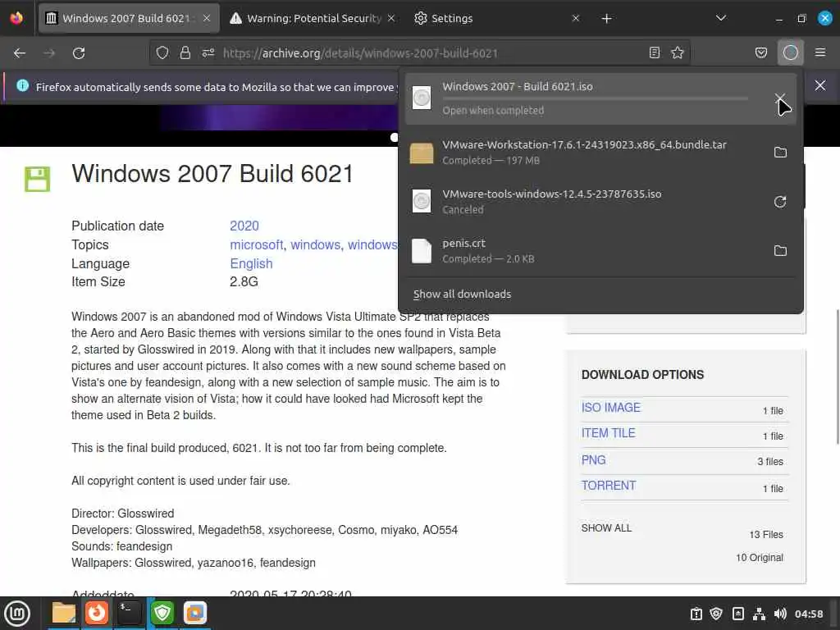Open the 2020 publication date link
This screenshot has width=840, height=630.
(244, 226)
